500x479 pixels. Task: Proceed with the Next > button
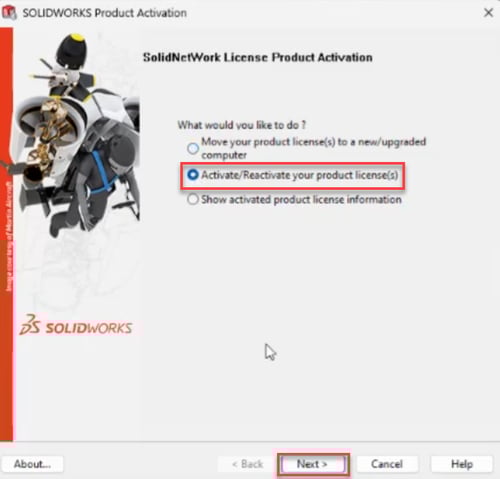click(313, 464)
